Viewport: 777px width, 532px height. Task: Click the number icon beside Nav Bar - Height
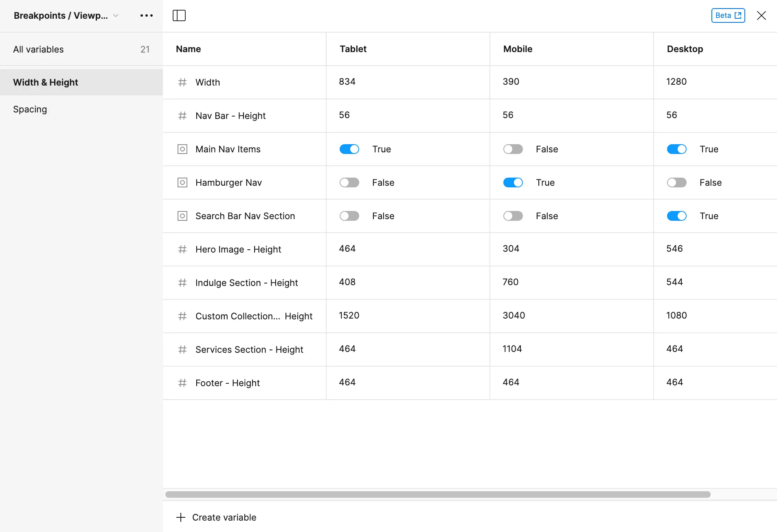point(182,116)
